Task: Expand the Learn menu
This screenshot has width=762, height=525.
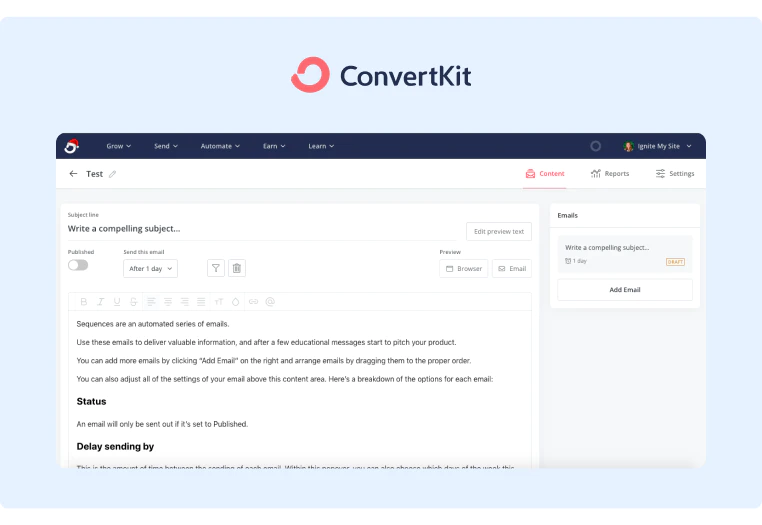Action: [x=321, y=146]
